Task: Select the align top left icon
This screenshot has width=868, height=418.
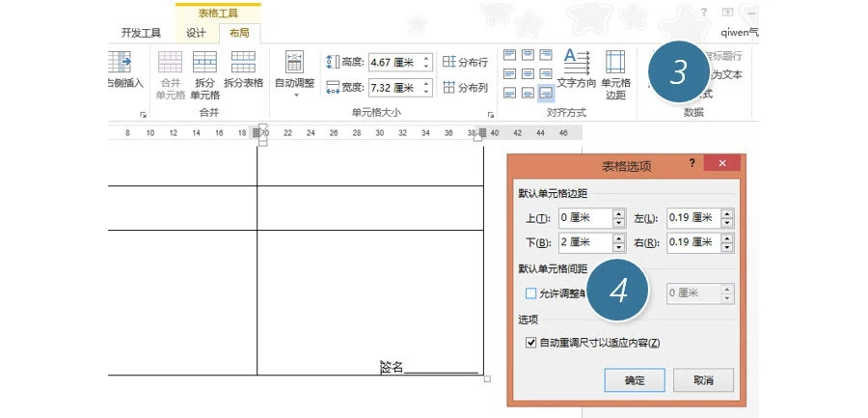Action: 510,55
